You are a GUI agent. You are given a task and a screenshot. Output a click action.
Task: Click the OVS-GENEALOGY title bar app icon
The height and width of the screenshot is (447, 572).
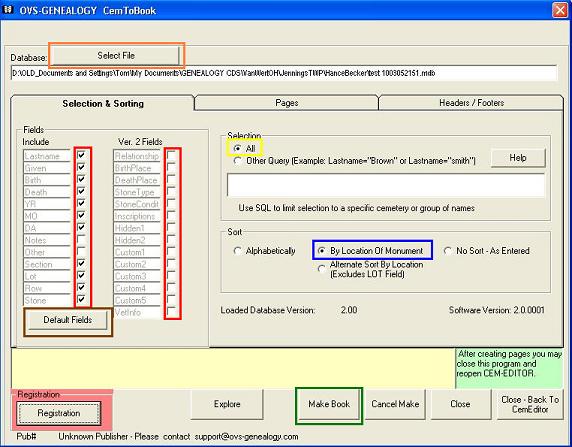tap(8, 10)
